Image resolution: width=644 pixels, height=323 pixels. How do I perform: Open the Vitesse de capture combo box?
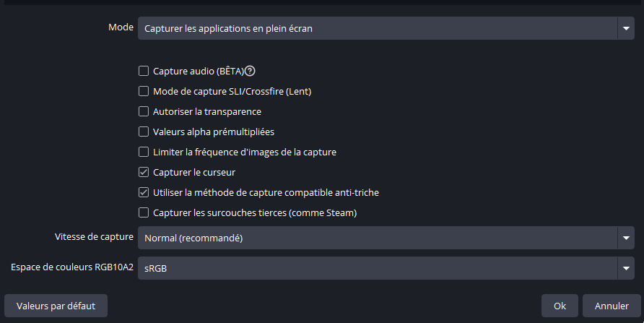coord(375,238)
